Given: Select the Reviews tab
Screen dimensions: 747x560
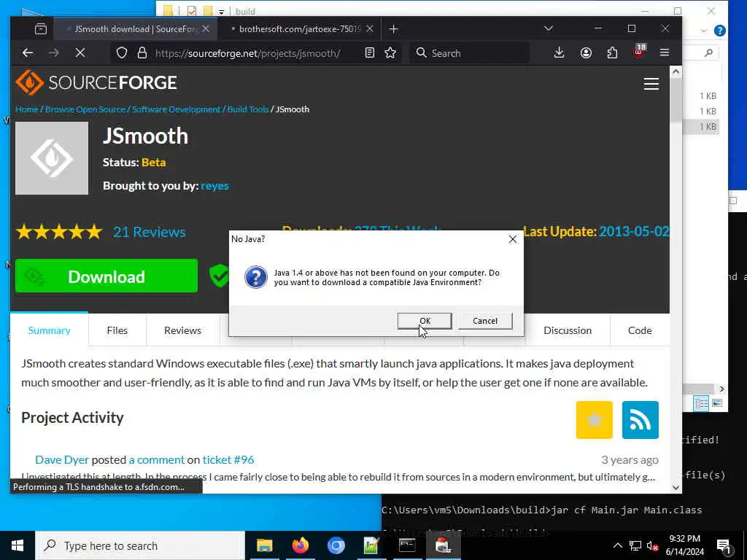Looking at the screenshot, I should pos(182,330).
